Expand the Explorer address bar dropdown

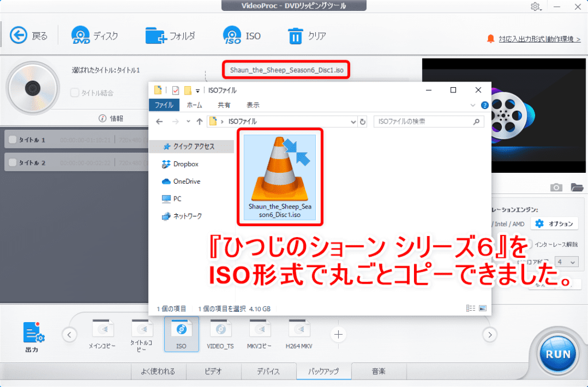[x=354, y=122]
